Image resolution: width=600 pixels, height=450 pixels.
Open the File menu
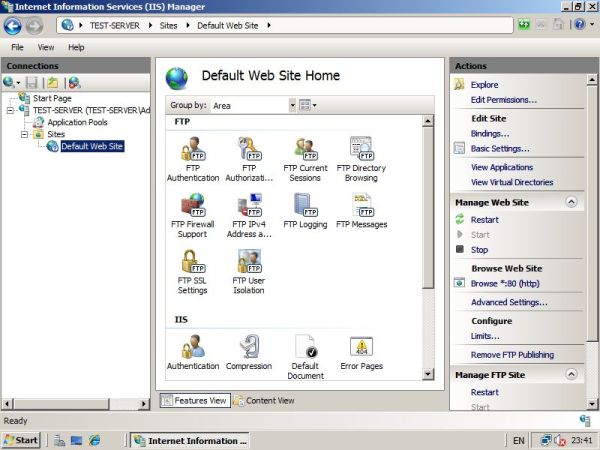click(17, 47)
